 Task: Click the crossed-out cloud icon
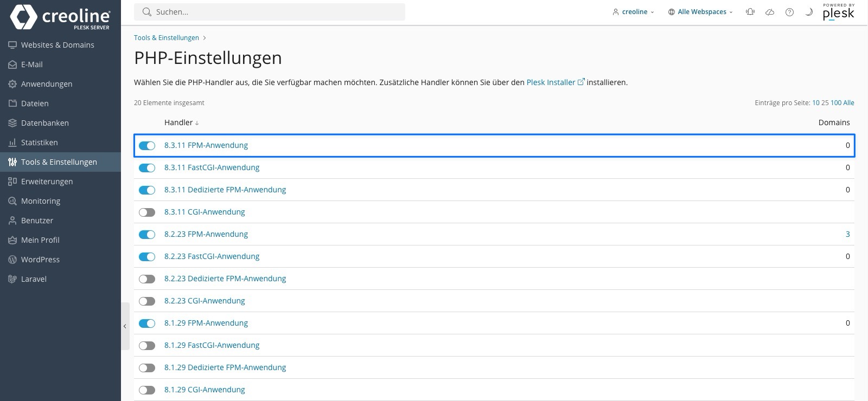pyautogui.click(x=770, y=12)
